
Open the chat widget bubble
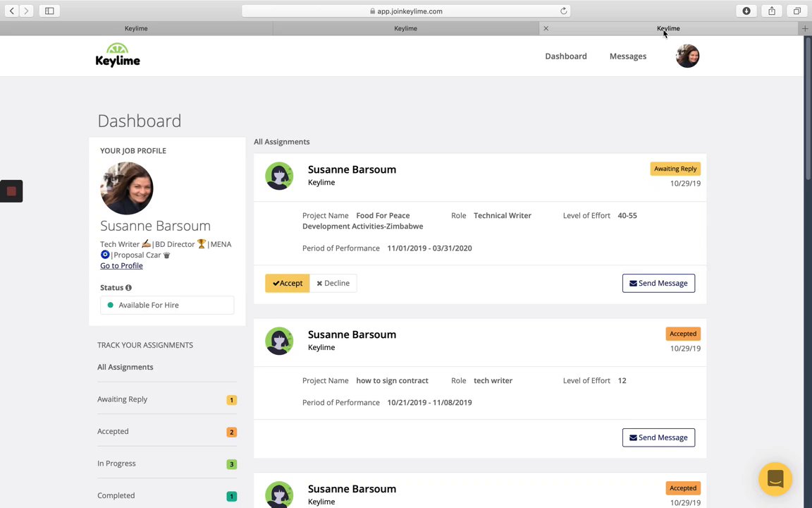[775, 479]
